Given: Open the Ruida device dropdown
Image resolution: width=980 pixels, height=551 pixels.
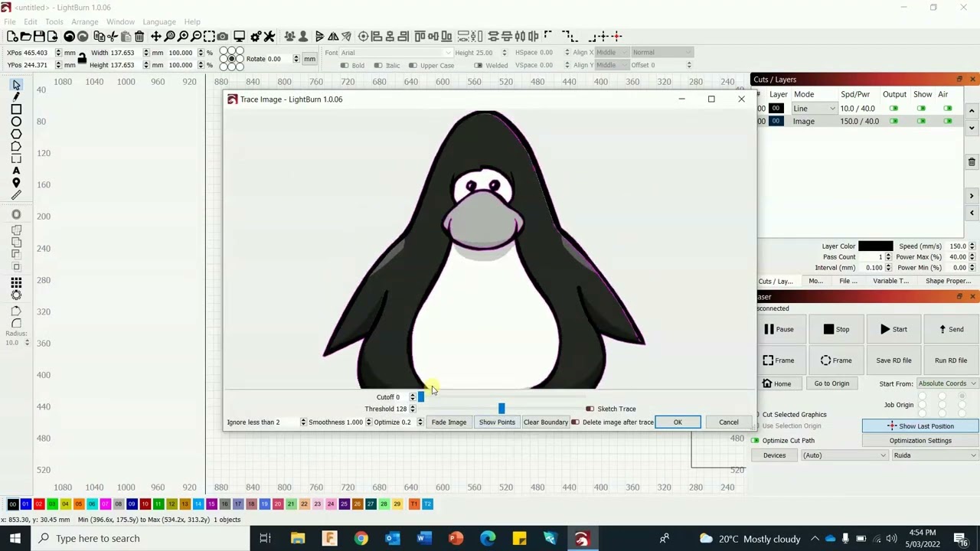Looking at the screenshot, I should click(935, 455).
